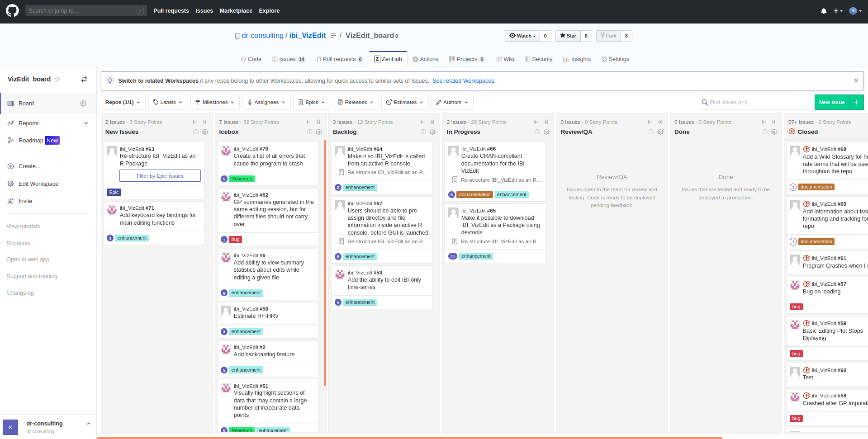Open Done pipeline settings gear
868x439 pixels.
(774, 132)
